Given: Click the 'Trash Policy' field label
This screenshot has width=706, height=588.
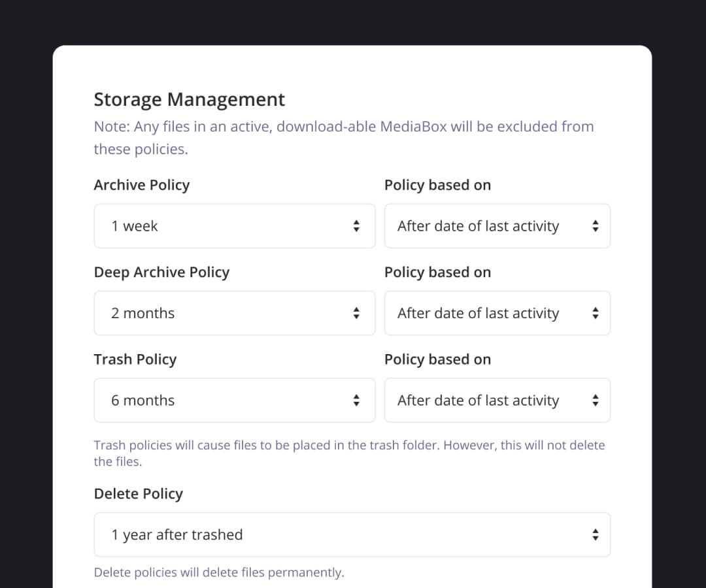Looking at the screenshot, I should coord(135,359).
